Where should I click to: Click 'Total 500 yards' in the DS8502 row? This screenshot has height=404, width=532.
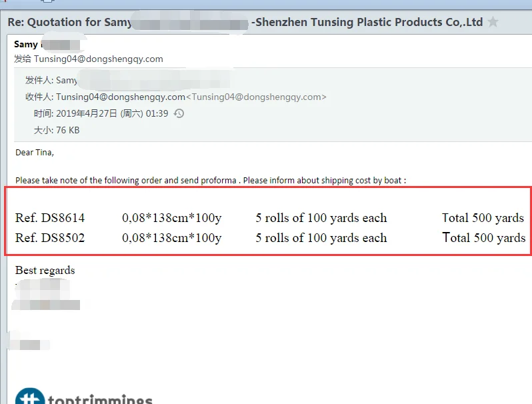point(483,238)
